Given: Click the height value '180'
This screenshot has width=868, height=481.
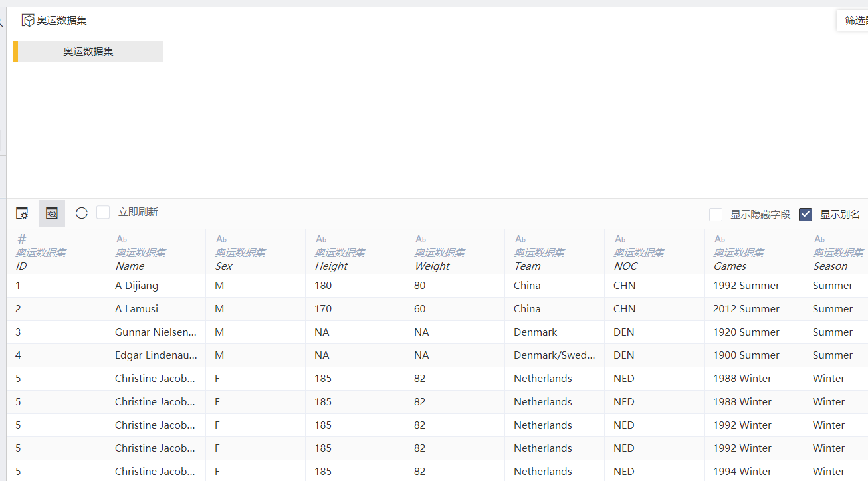Looking at the screenshot, I should pyautogui.click(x=323, y=286).
